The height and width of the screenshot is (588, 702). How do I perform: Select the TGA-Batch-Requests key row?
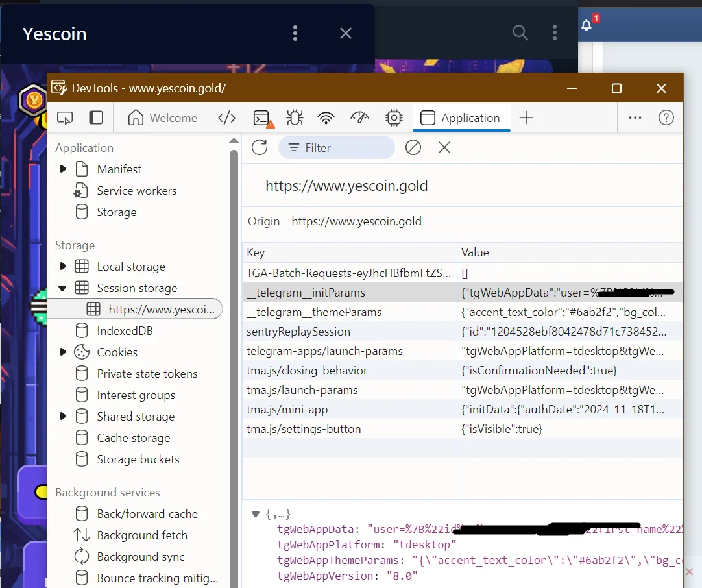[x=349, y=273]
